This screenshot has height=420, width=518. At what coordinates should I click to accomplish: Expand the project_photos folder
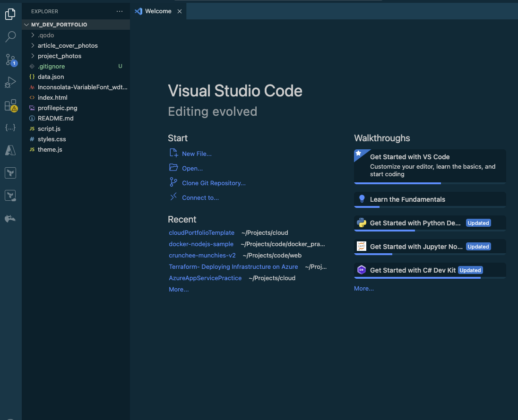[x=76, y=56]
